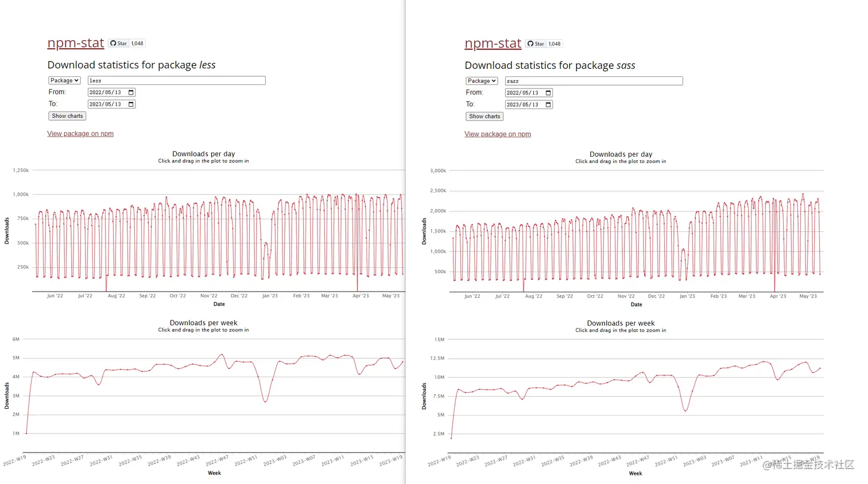
Task: Click the 1,250k axis label on less chart
Action: (x=21, y=171)
